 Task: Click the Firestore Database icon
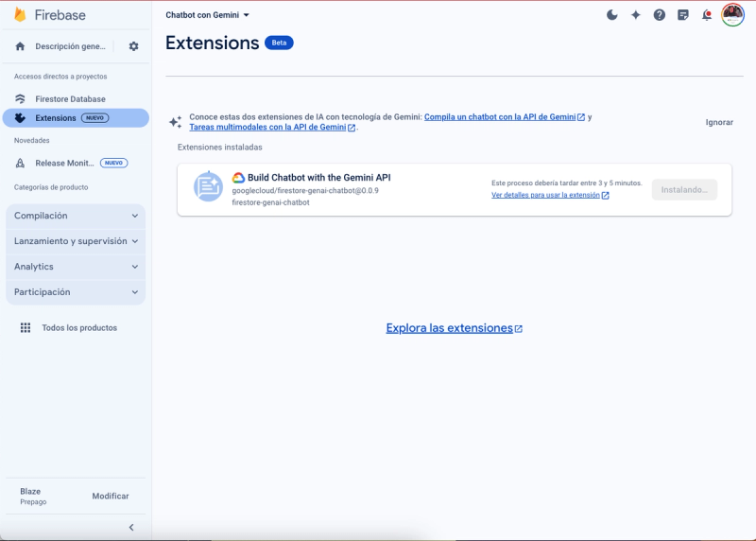pyautogui.click(x=20, y=99)
